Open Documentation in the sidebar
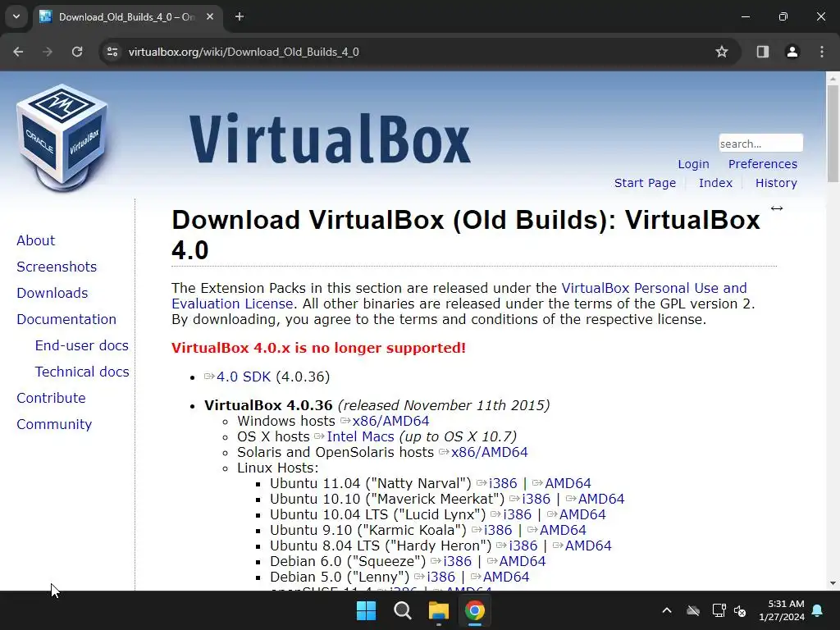The image size is (840, 630). pyautogui.click(x=66, y=319)
